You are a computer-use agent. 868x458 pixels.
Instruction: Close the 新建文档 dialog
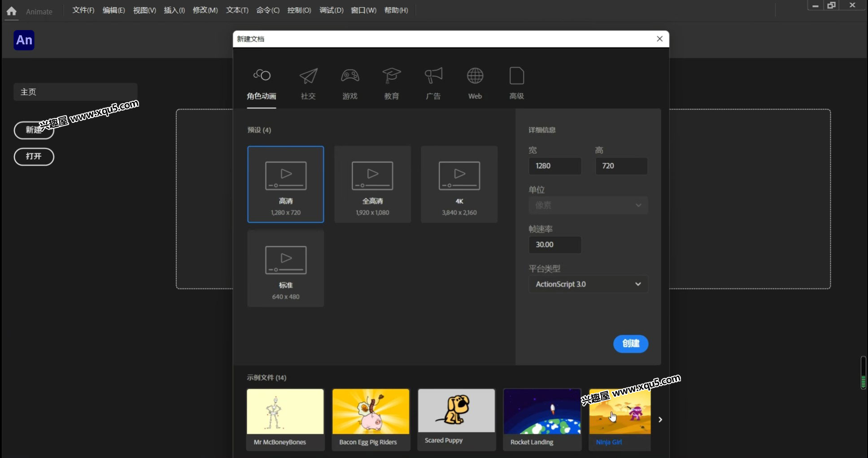(x=660, y=39)
